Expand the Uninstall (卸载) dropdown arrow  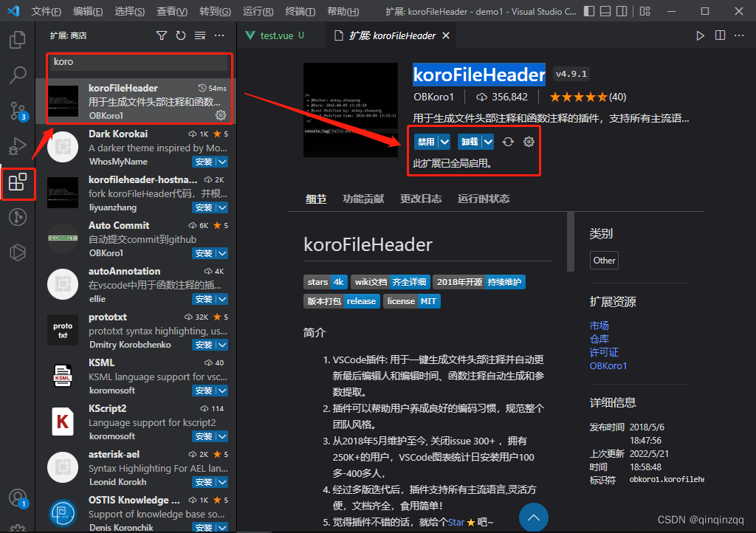489,142
